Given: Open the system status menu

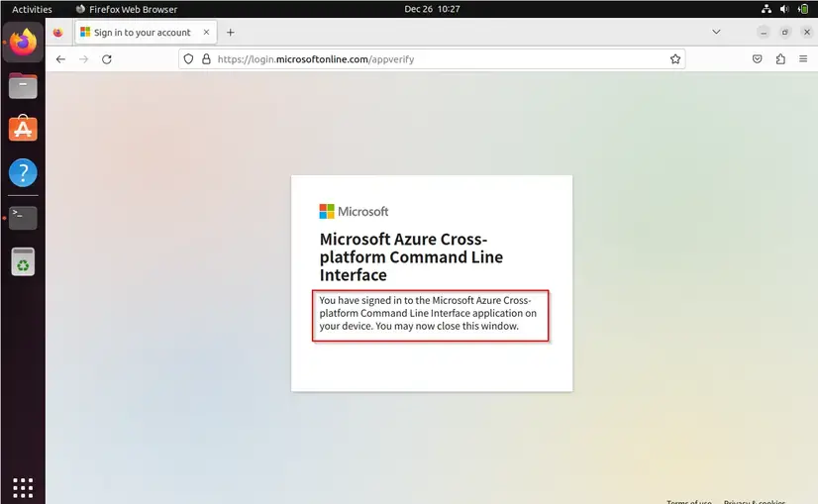Looking at the screenshot, I should [784, 9].
